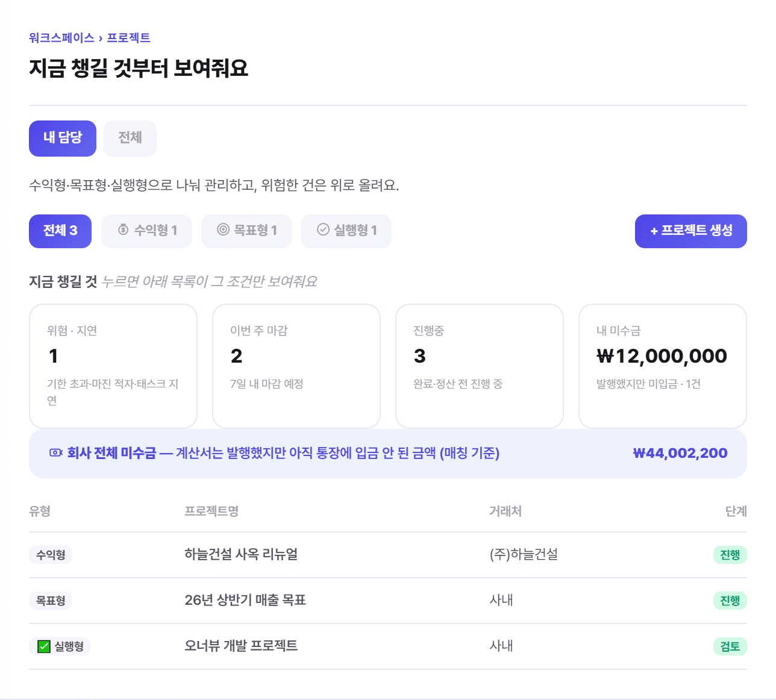This screenshot has width=776, height=700.
Task: Filter projects by 수익형 1
Action: click(146, 231)
